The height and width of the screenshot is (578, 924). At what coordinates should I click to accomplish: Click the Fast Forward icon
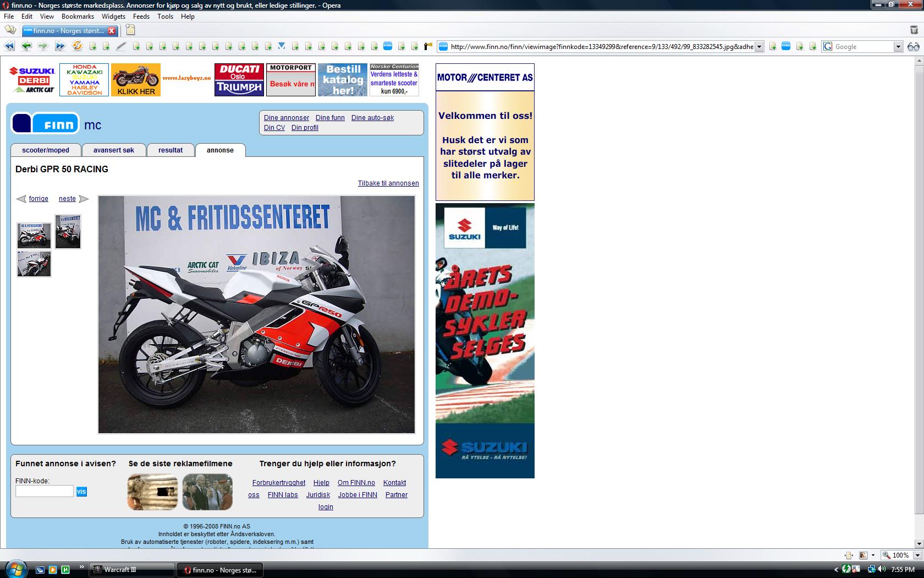tap(60, 46)
